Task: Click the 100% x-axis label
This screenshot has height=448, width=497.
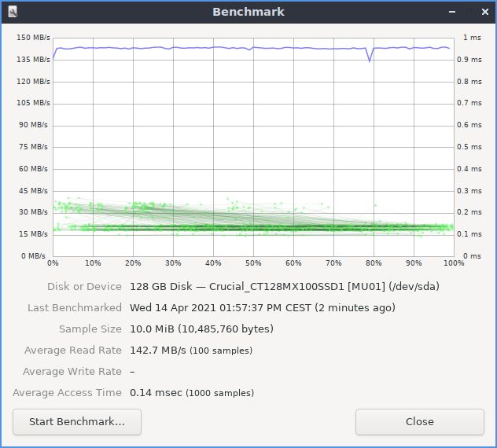Action: 454,263
